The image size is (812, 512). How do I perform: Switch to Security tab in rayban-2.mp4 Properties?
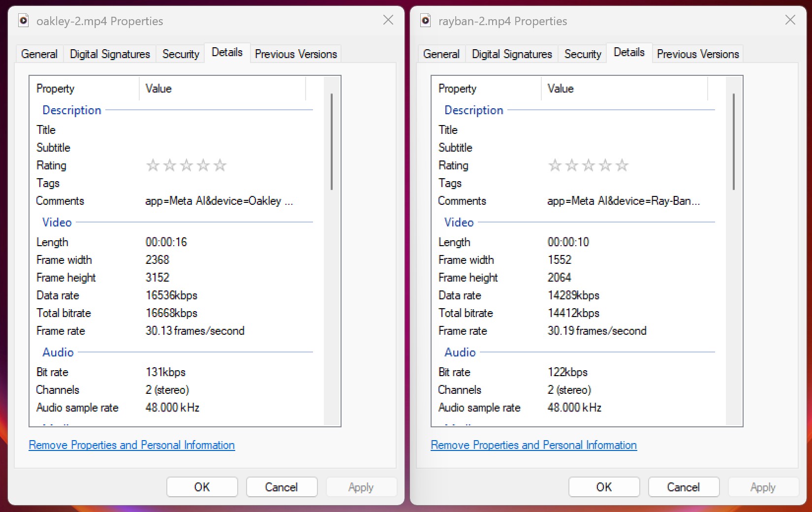[583, 54]
